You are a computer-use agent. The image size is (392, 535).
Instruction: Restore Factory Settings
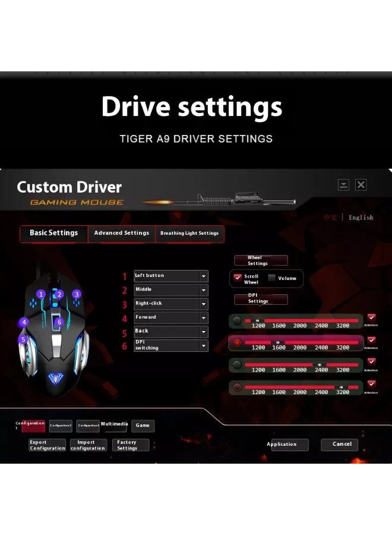coord(131,445)
